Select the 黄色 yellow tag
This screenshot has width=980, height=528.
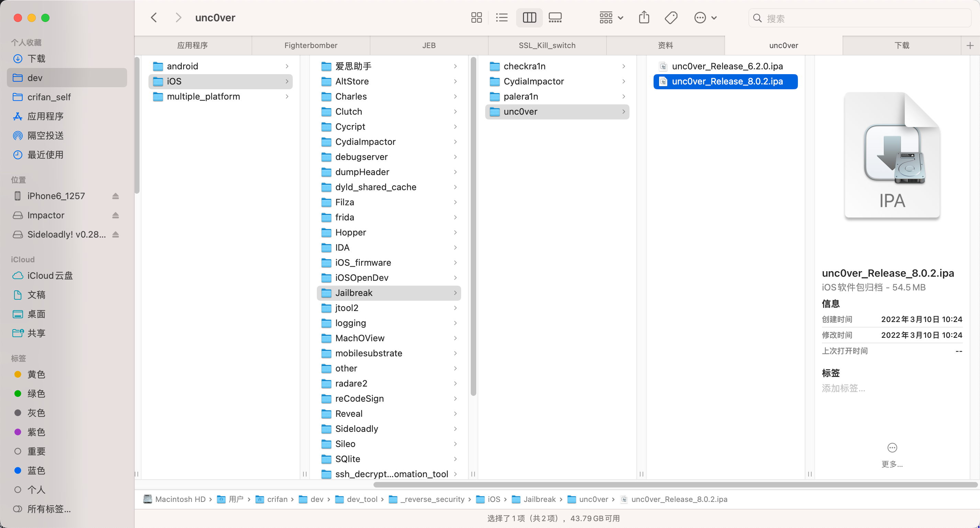point(67,374)
